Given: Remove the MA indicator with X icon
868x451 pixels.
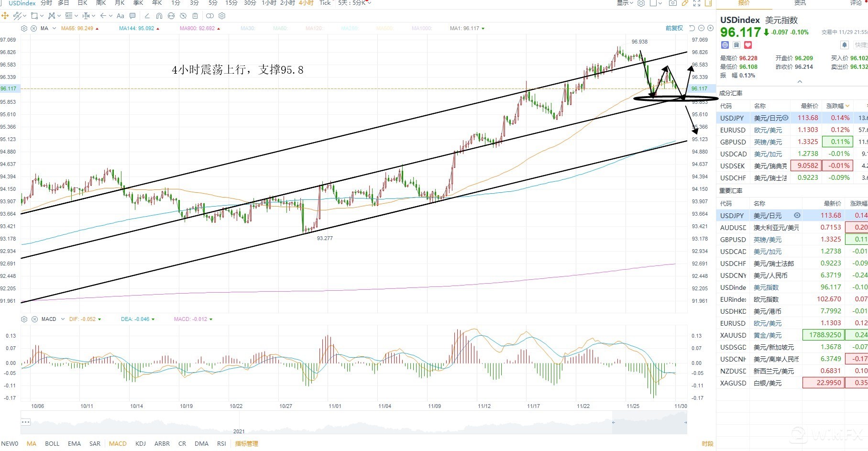Looking at the screenshot, I should click(x=34, y=28).
